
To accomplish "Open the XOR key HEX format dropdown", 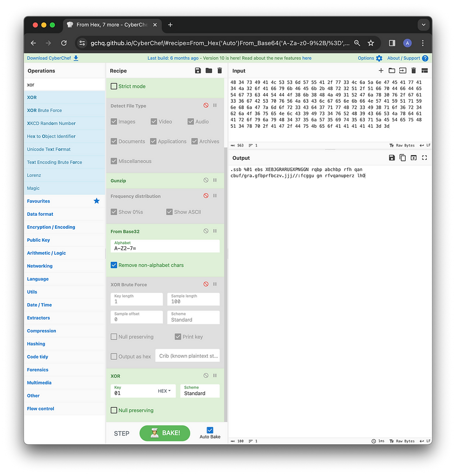I will click(x=164, y=391).
